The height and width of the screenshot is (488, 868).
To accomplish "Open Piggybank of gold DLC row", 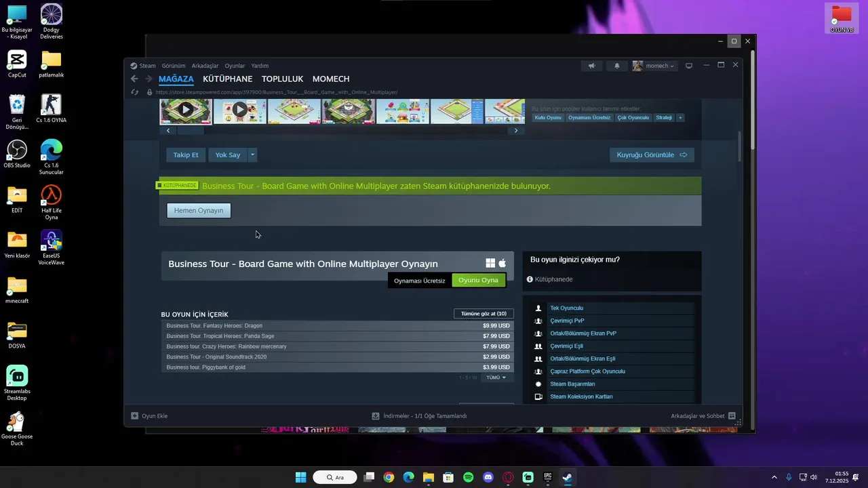I will [338, 367].
